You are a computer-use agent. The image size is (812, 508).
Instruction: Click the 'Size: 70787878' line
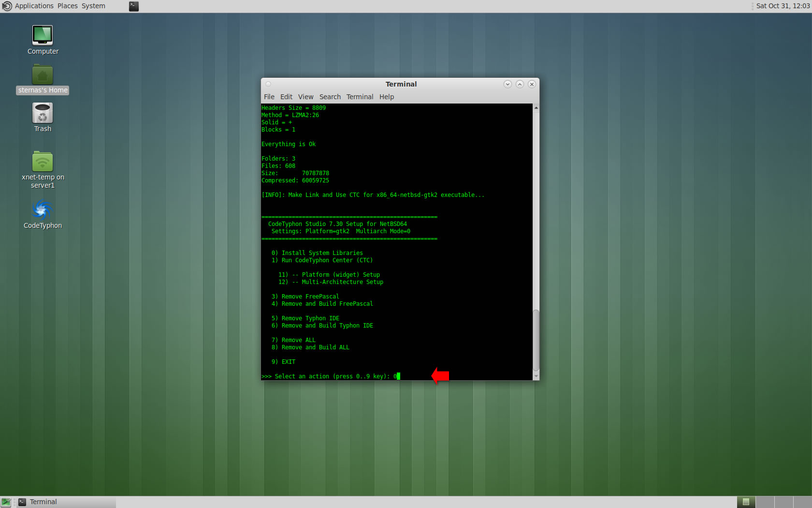click(295, 173)
